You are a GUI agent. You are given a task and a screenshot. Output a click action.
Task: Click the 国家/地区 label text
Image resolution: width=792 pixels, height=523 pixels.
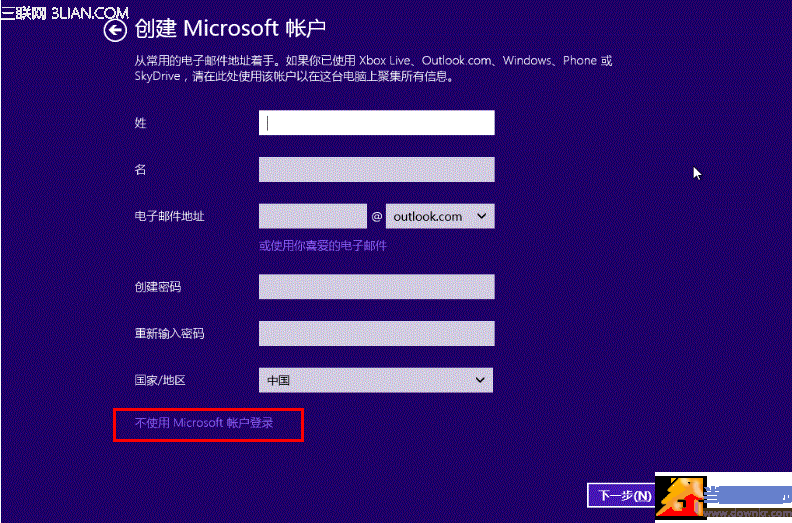coord(160,380)
